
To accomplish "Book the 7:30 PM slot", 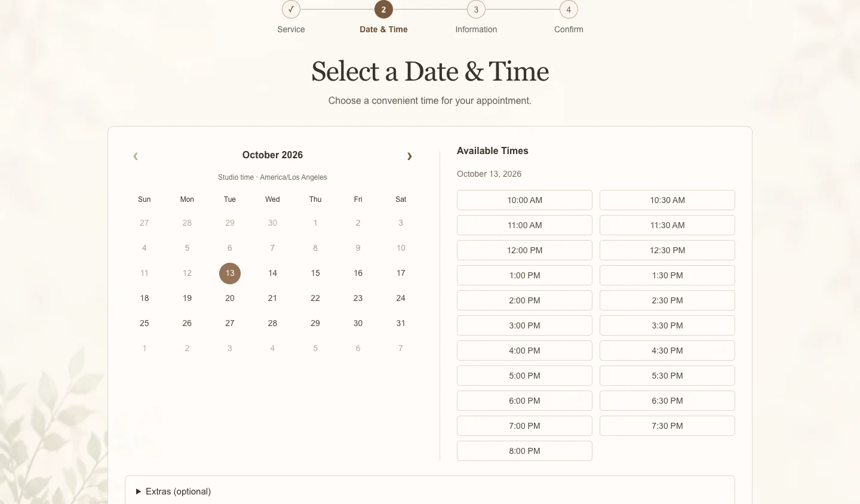I will (667, 426).
